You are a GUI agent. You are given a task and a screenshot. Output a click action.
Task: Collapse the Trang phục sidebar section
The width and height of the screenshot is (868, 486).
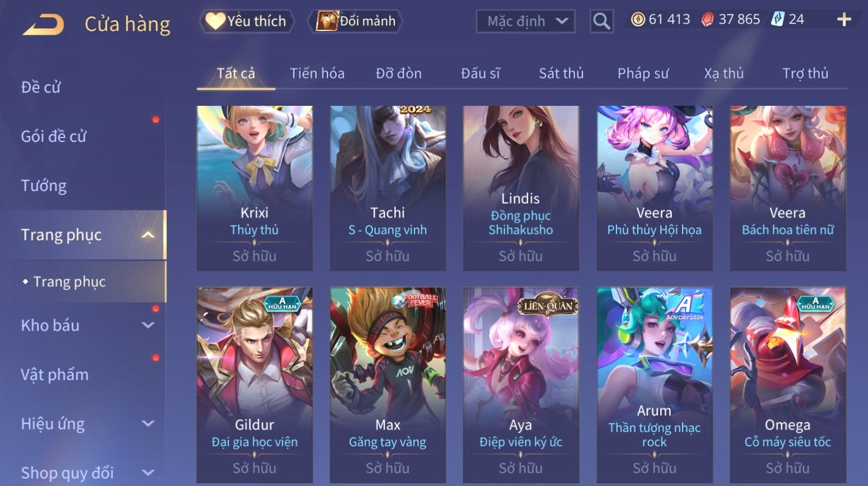click(148, 235)
